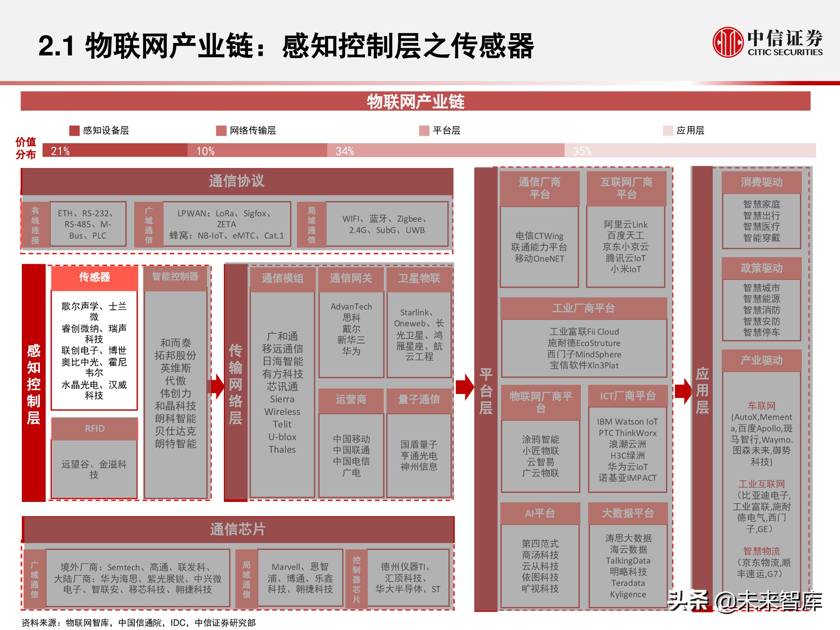Click the Starlink、Oneweb satellite box
The image size is (840, 630).
coord(419,335)
